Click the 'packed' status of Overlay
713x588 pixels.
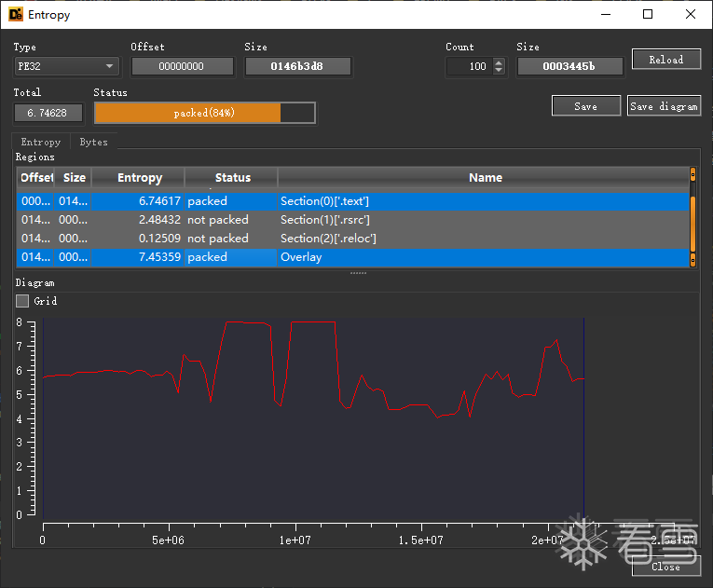coord(207,257)
